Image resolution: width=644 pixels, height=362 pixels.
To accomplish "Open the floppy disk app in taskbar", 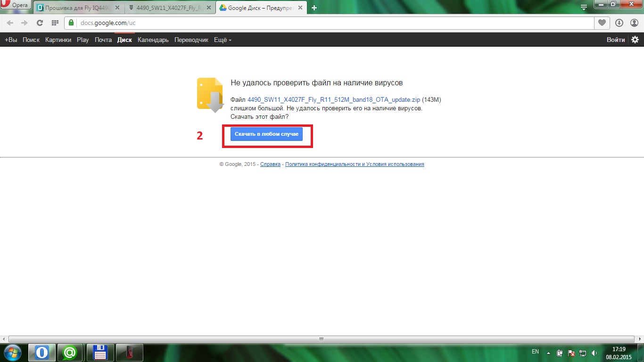I will click(100, 353).
